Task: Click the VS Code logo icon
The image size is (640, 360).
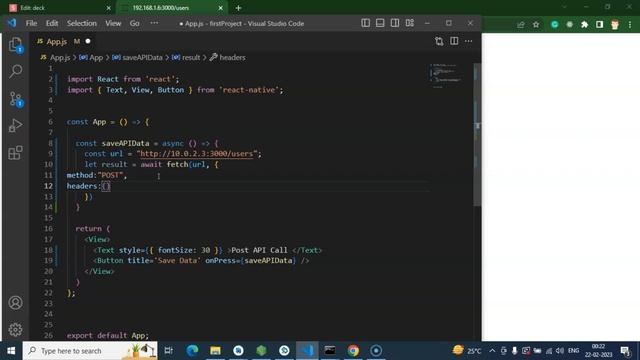Action: [x=12, y=23]
